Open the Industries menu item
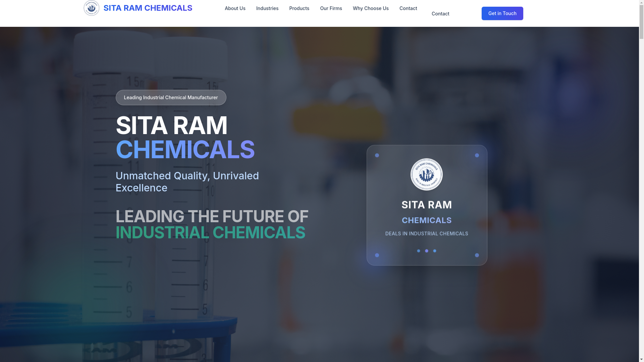 click(x=267, y=8)
